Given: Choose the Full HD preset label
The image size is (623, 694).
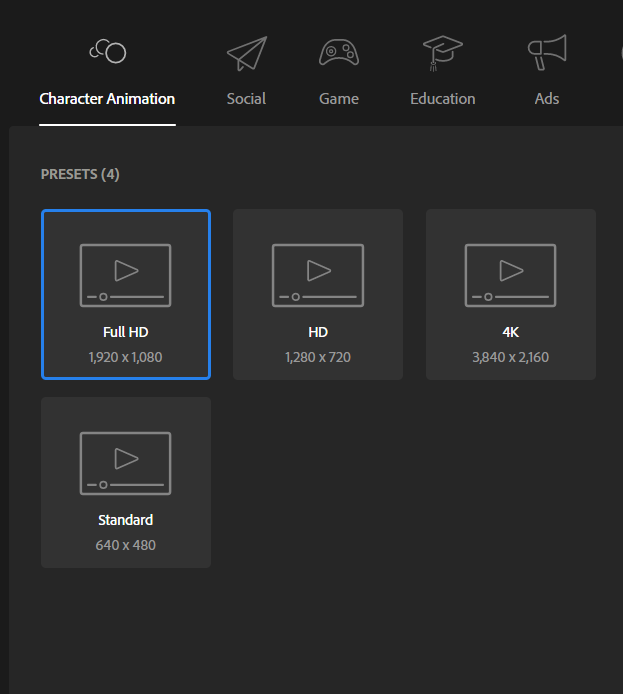Looking at the screenshot, I should click(126, 332).
